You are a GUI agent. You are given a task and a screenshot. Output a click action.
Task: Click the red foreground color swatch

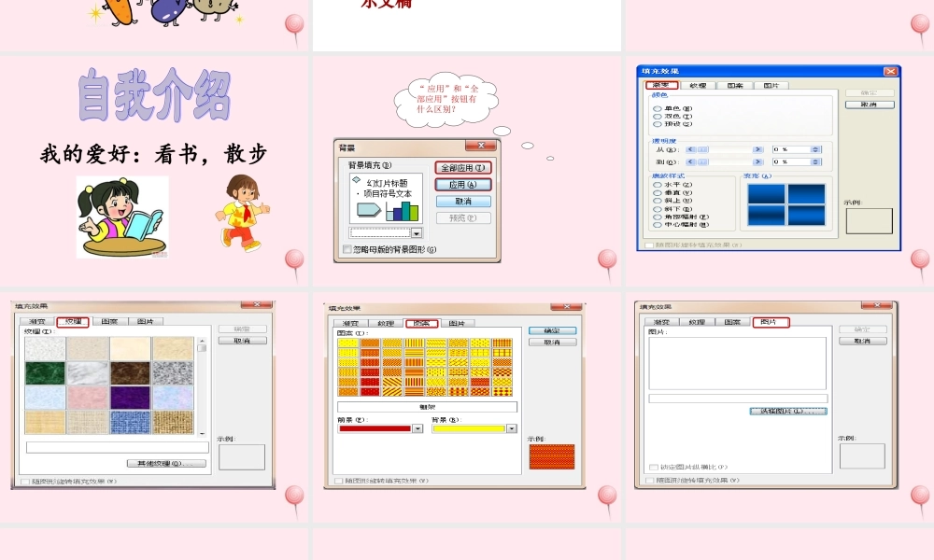(x=375, y=428)
